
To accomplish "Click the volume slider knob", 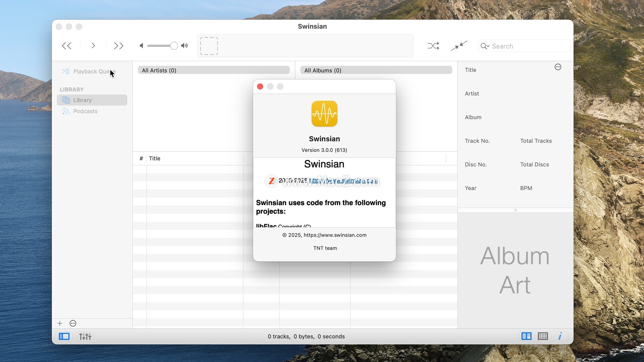I will tap(174, 46).
